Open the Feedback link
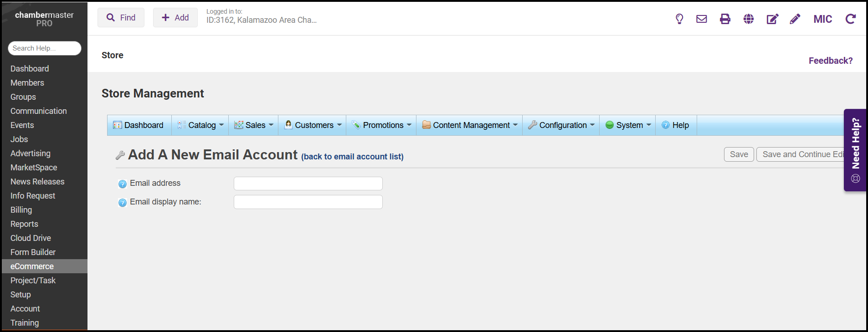 [831, 61]
